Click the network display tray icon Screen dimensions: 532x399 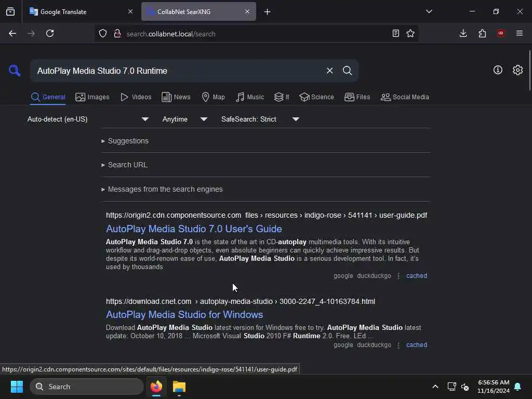coord(451,387)
